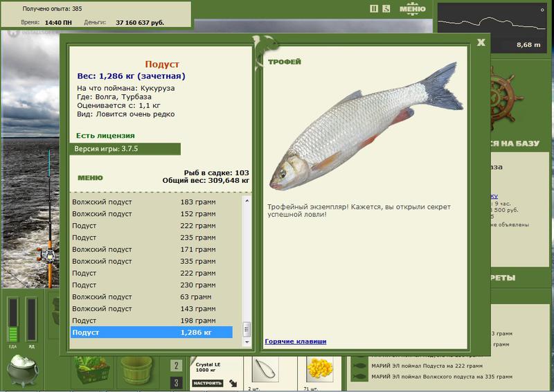Click the arrow icon next to НАСТРОИТЬ
The height and width of the screenshot is (392, 554).
pos(233,383)
